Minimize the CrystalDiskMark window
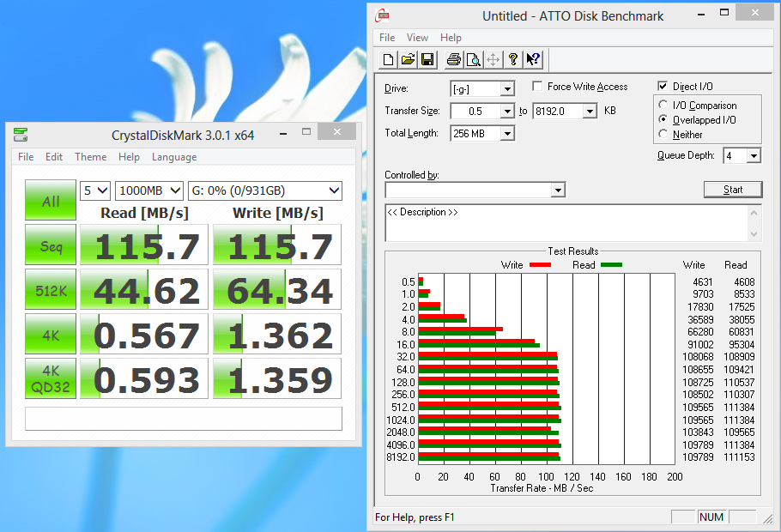 tap(283, 134)
